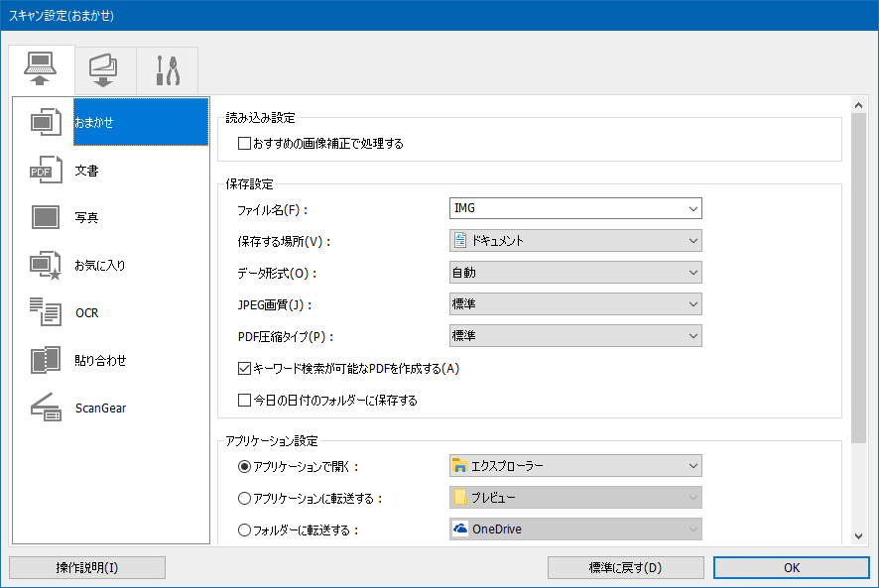This screenshot has width=879, height=588.
Task: Open the データ形式 自動 dropdown
Action: click(x=575, y=273)
